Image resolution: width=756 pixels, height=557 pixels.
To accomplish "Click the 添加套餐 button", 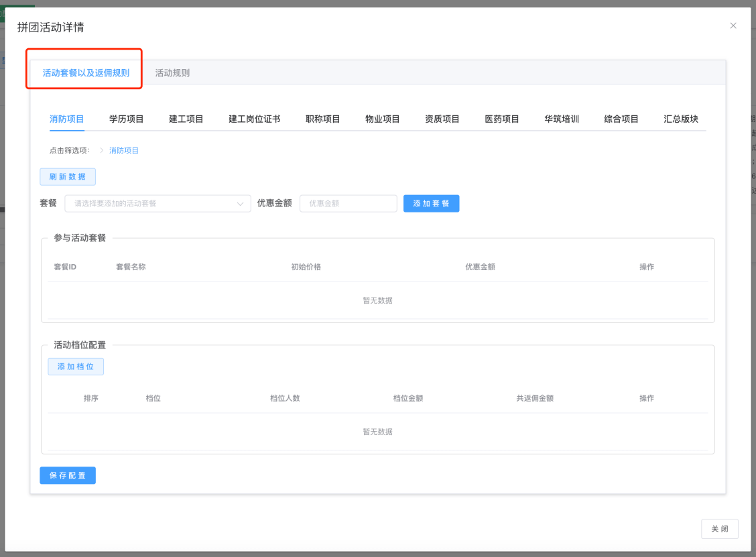I will (431, 204).
